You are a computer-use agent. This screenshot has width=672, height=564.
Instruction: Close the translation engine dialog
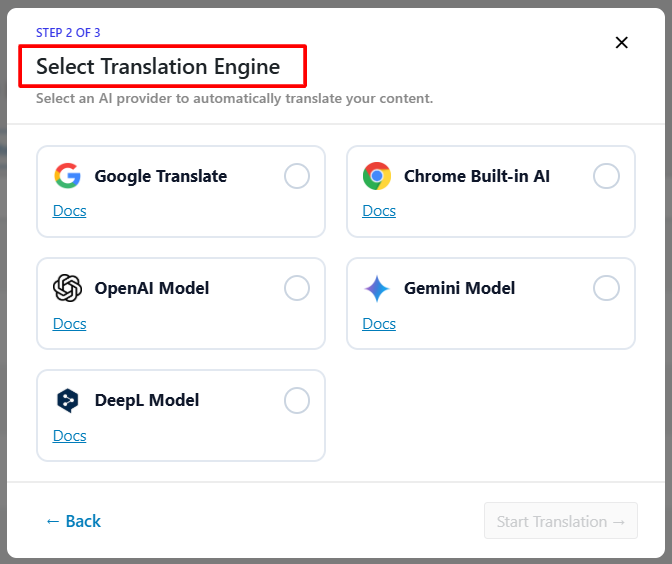[x=621, y=42]
